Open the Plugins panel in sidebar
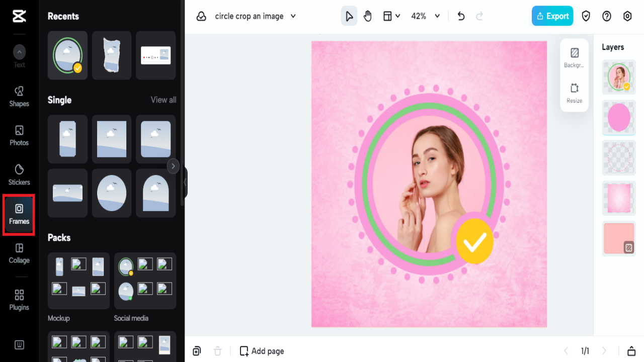Image resolution: width=644 pixels, height=362 pixels. click(x=19, y=300)
